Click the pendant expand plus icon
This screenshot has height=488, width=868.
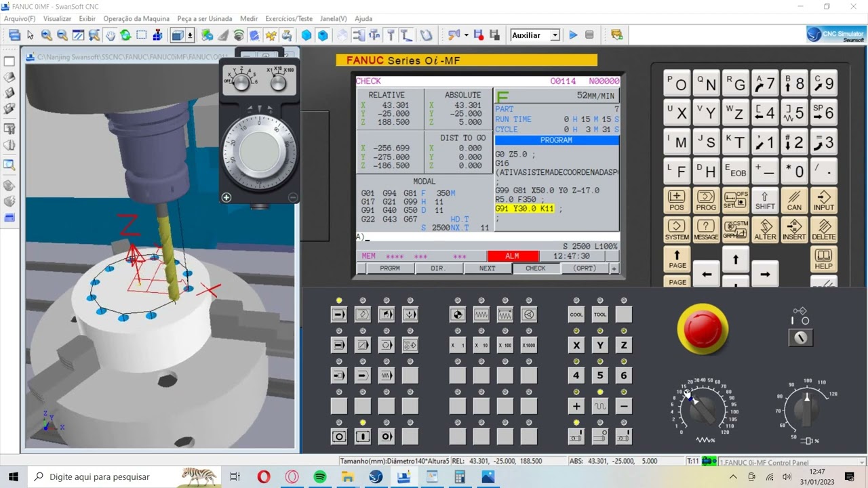click(x=226, y=197)
